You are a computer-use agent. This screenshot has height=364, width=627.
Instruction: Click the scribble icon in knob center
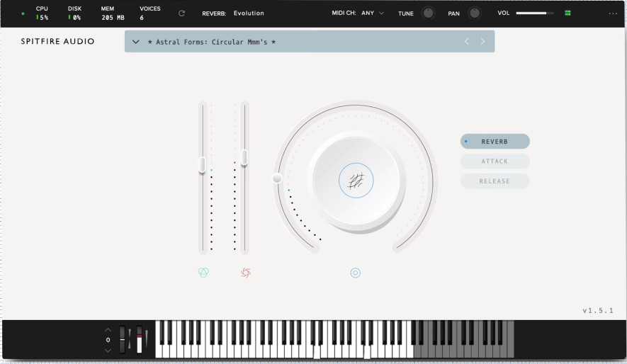pyautogui.click(x=356, y=181)
